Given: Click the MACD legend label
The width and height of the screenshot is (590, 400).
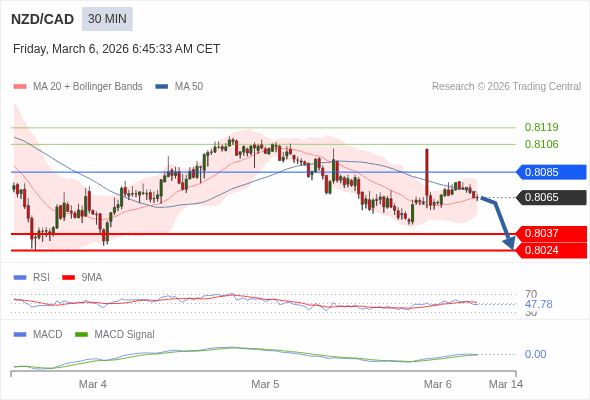Looking at the screenshot, I should 48,334.
